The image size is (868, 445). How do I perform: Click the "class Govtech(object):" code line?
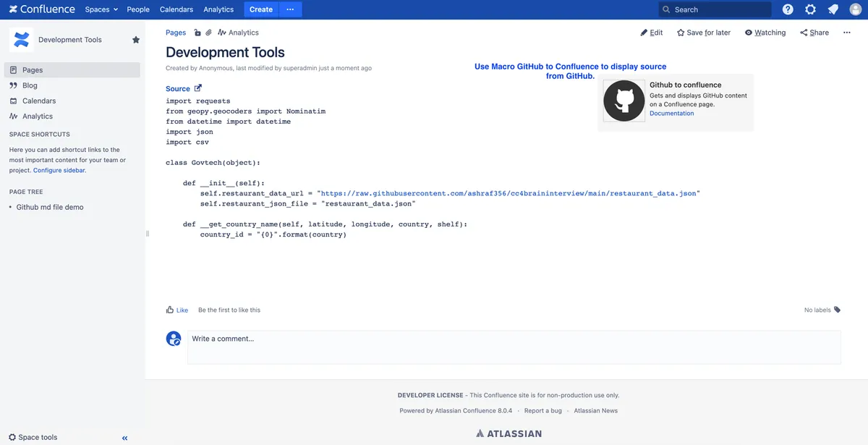pyautogui.click(x=213, y=163)
